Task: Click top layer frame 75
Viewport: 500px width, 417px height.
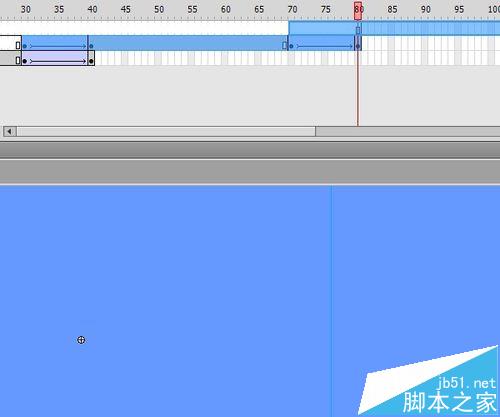Action: pyautogui.click(x=325, y=28)
